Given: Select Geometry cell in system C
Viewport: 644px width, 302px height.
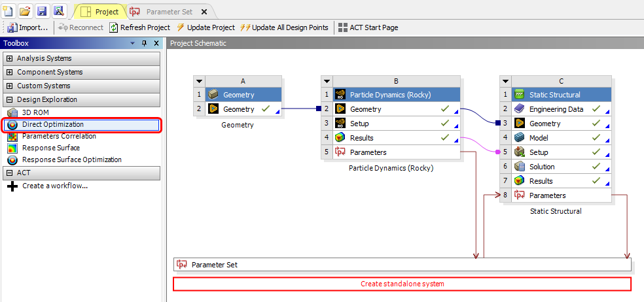Looking at the screenshot, I should point(562,124).
